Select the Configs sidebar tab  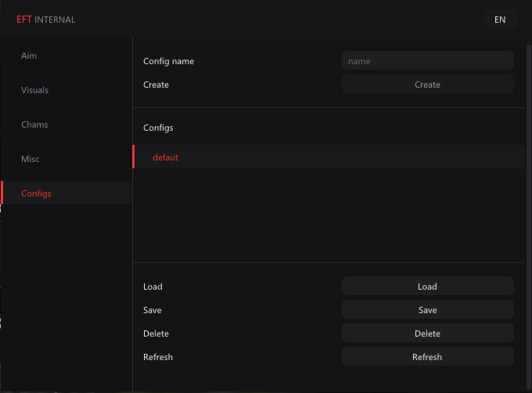pyautogui.click(x=66, y=193)
